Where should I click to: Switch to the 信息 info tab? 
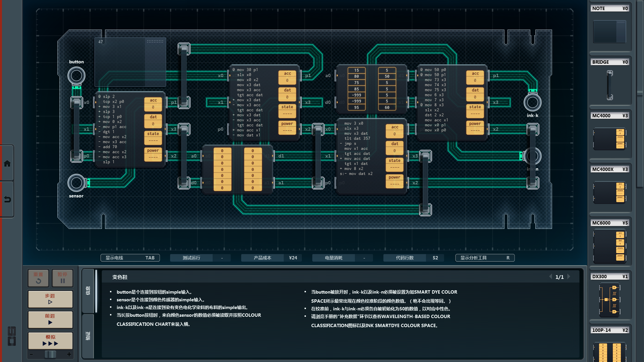(88, 290)
